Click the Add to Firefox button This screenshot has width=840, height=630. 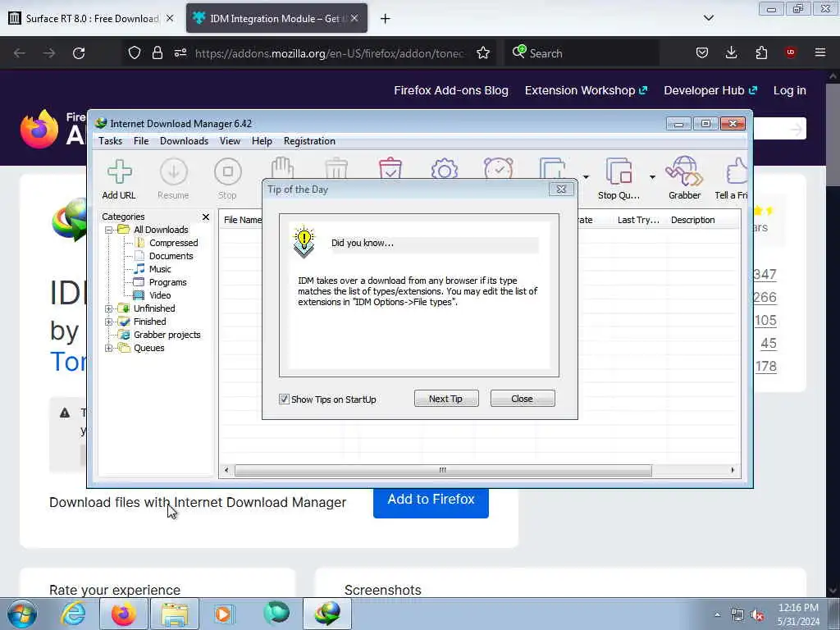click(431, 501)
